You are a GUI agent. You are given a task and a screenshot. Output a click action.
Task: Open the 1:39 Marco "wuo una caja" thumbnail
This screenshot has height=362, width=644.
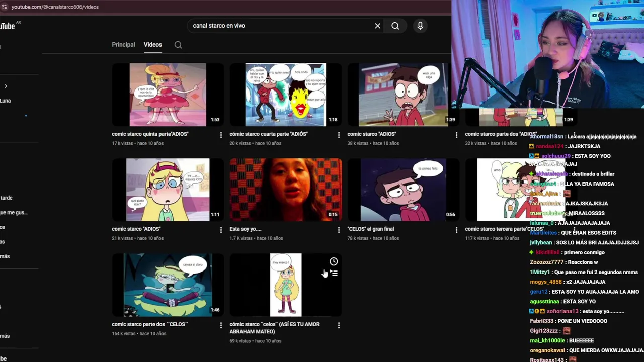click(403, 95)
